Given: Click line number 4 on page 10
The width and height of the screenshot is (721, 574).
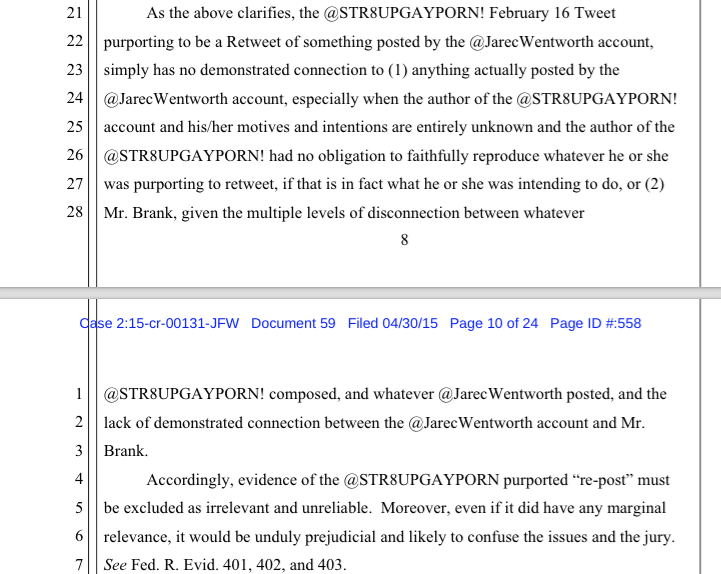Looking at the screenshot, I should pyautogui.click(x=79, y=479).
